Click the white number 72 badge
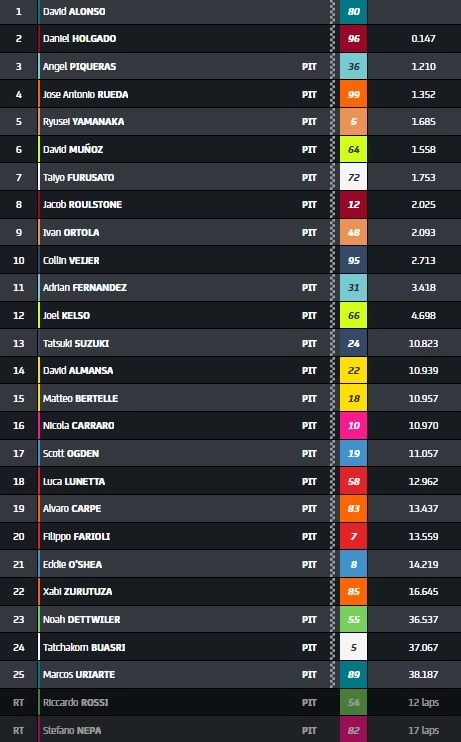This screenshot has height=742, width=461. (354, 177)
